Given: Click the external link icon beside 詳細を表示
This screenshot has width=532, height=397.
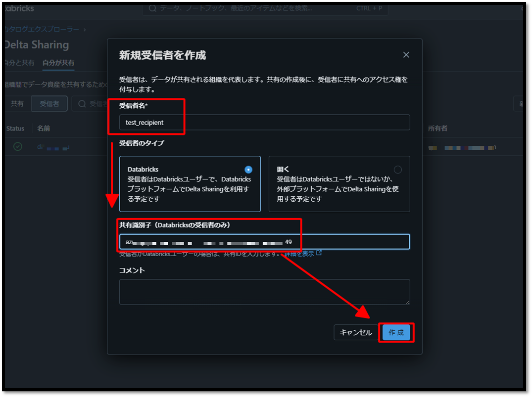Looking at the screenshot, I should (x=319, y=253).
